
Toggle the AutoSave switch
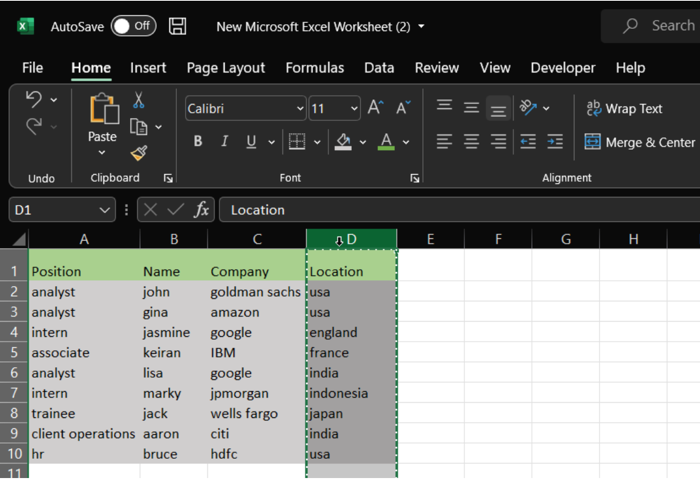[x=133, y=26]
